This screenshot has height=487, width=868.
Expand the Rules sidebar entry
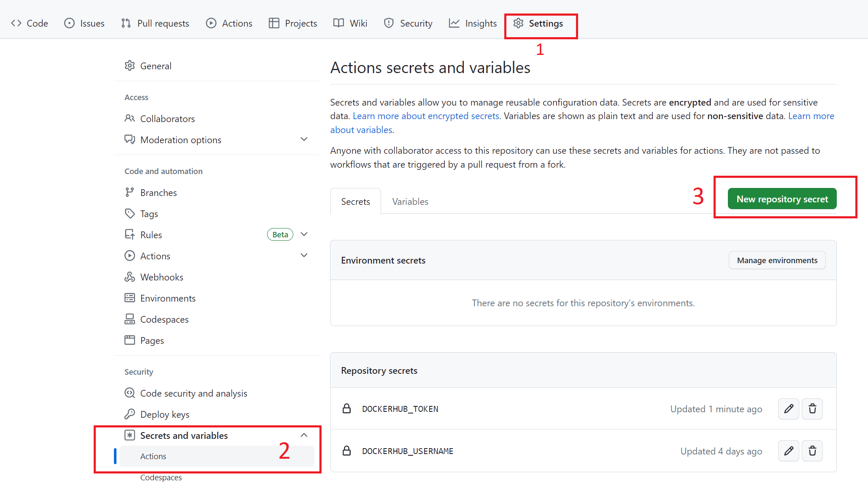click(304, 234)
